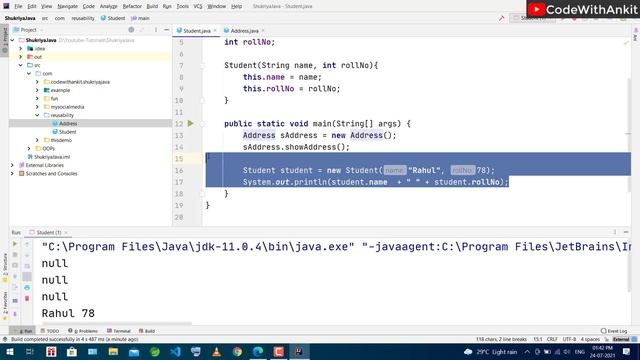Switch to Address.java editor tab
This screenshot has height=360, width=640.
pyautogui.click(x=244, y=31)
